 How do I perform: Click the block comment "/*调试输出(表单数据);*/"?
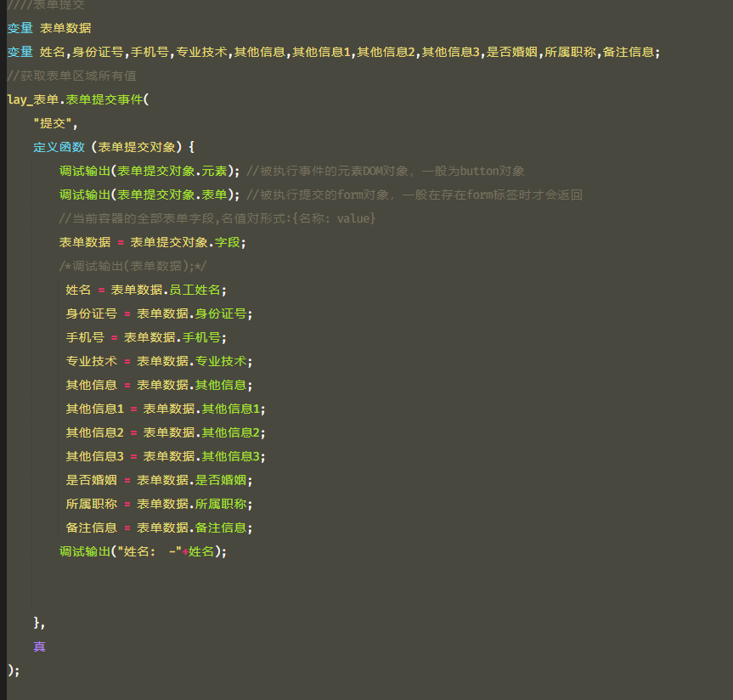coord(133,267)
